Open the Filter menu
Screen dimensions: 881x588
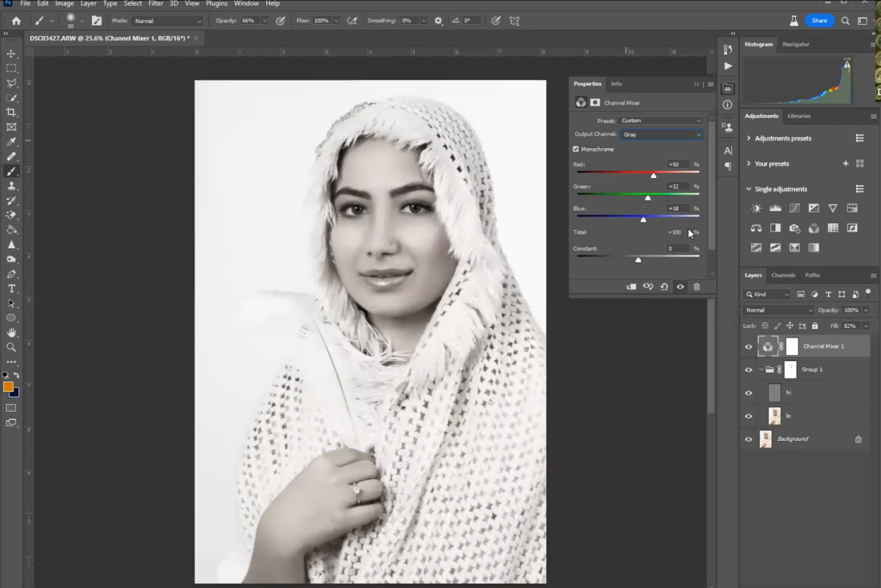tap(156, 4)
